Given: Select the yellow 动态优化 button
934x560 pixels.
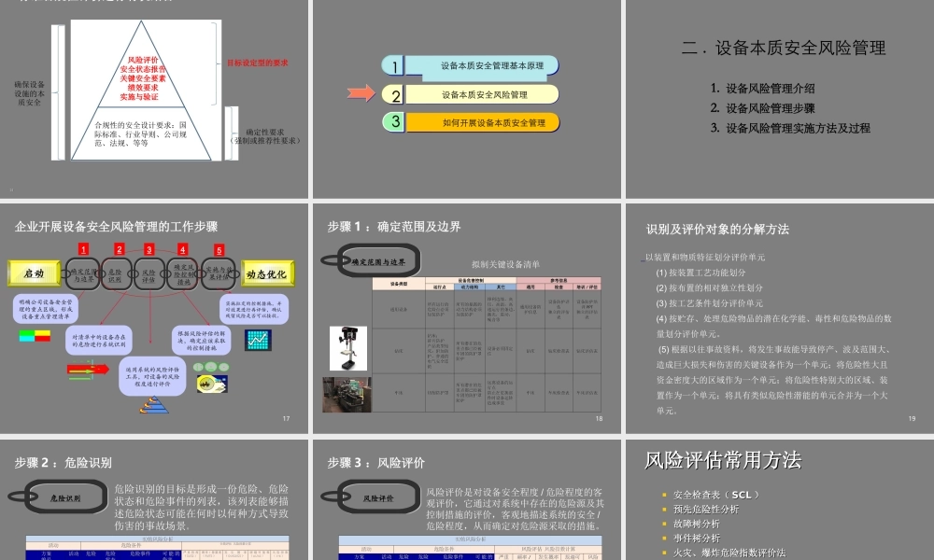Looking at the screenshot, I should (x=267, y=274).
